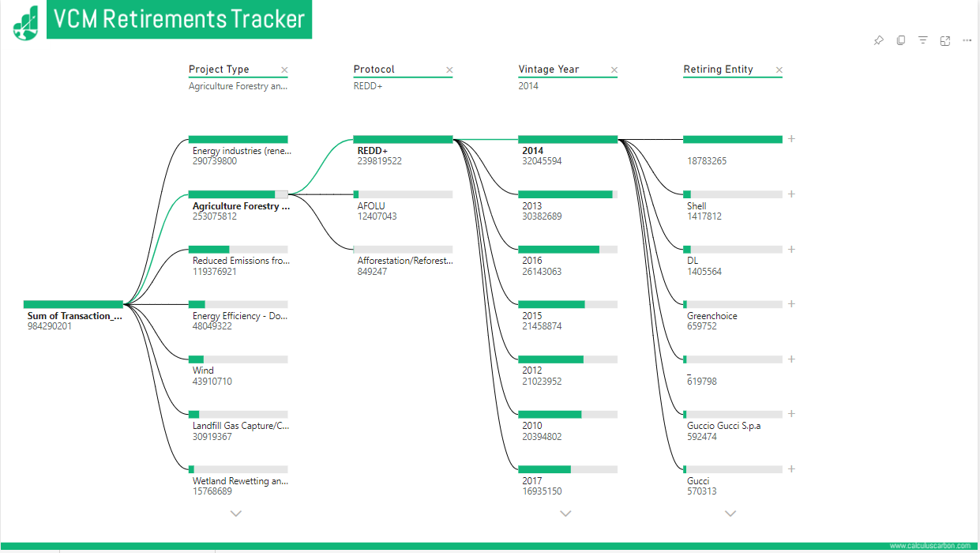Remove the Protocol level
Viewport: 980px width, 553px height.
point(449,70)
